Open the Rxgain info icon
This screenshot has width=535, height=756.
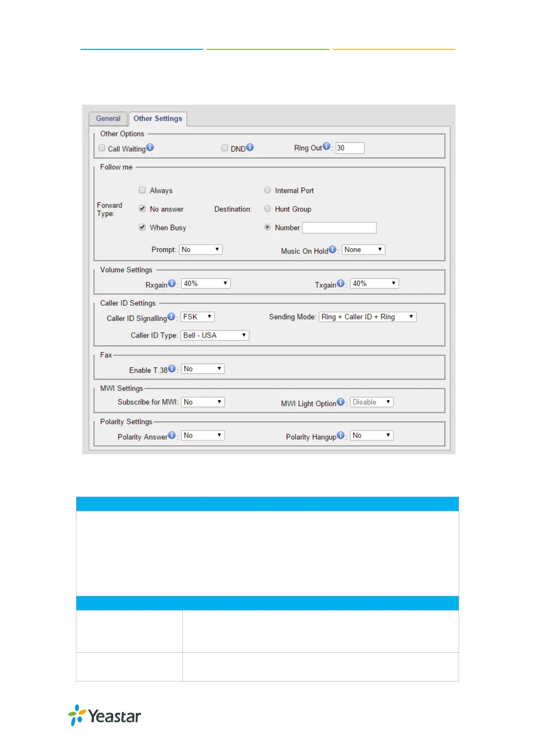tap(172, 283)
